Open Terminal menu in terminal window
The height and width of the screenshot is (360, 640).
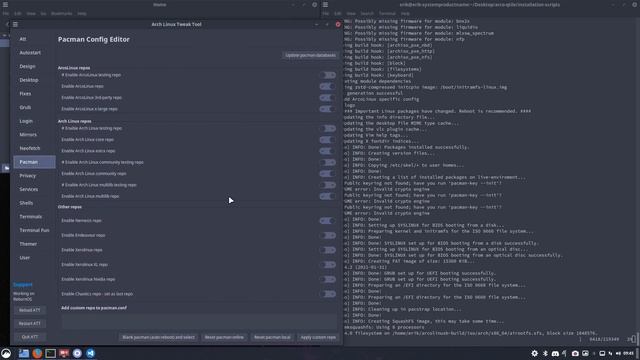[387, 13]
